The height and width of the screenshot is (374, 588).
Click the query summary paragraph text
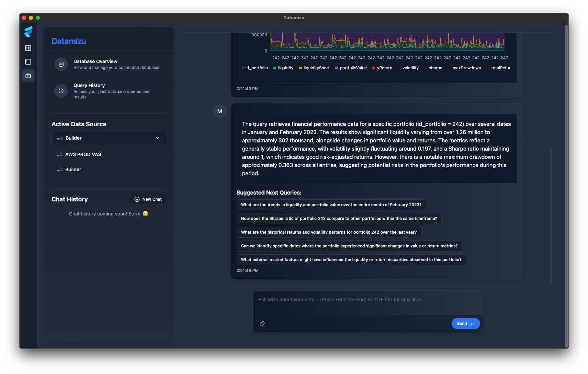tap(376, 149)
